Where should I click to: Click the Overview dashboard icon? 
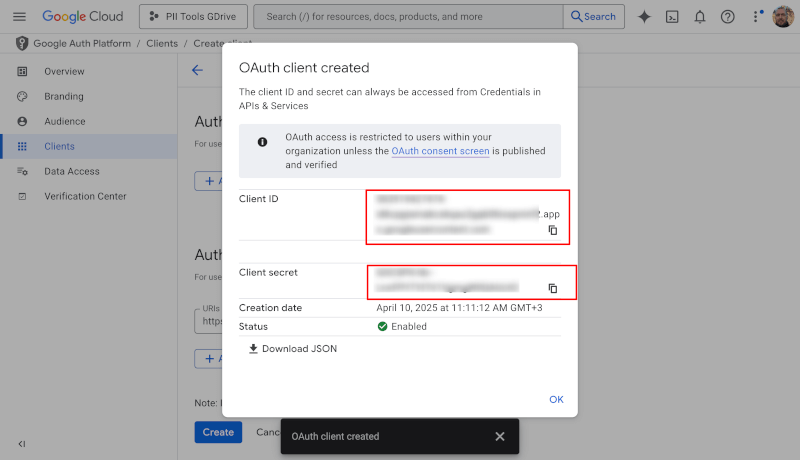[x=22, y=71]
